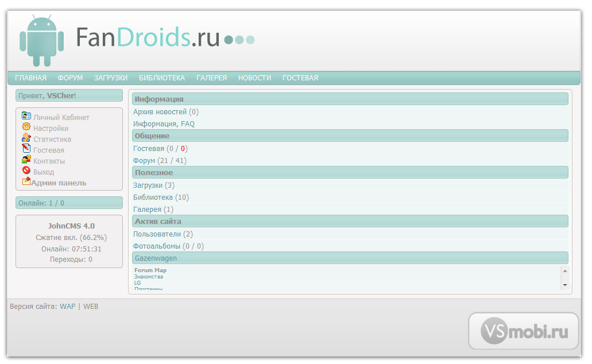Open Галерея (1) link

coord(153,210)
